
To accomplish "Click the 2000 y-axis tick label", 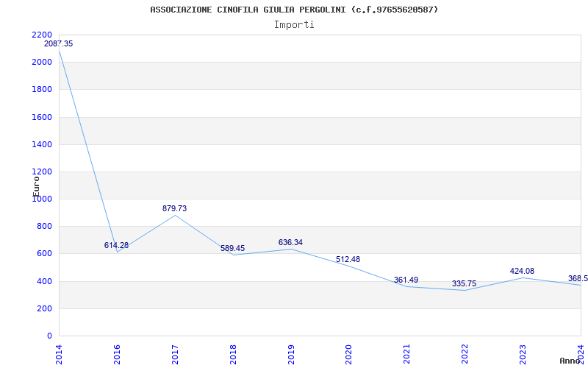I will pyautogui.click(x=42, y=62).
